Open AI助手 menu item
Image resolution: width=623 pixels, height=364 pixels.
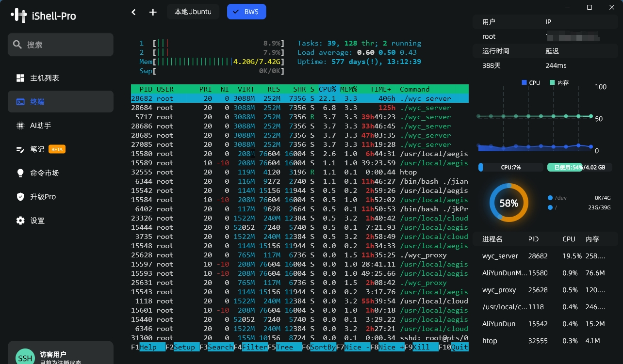pos(61,126)
